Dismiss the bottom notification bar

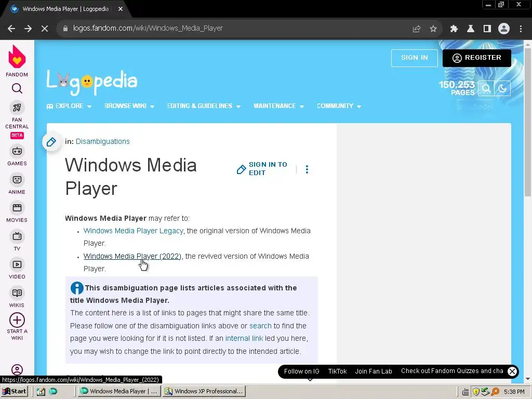click(512, 371)
